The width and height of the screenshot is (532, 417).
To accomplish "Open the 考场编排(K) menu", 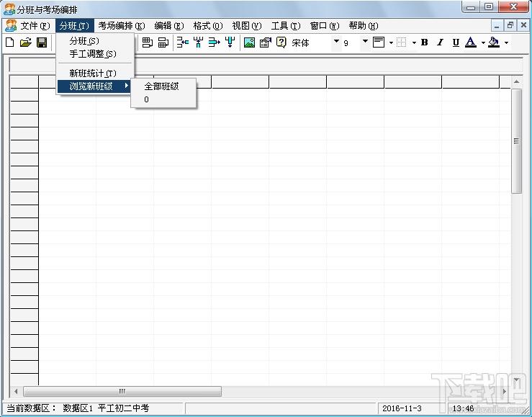I will (122, 26).
